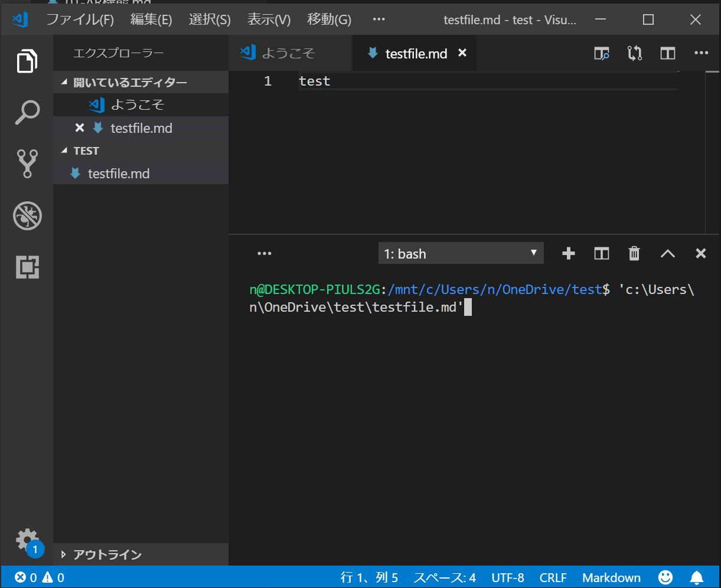Open notifications bell in status bar
Image resolution: width=721 pixels, height=588 pixels.
697,577
